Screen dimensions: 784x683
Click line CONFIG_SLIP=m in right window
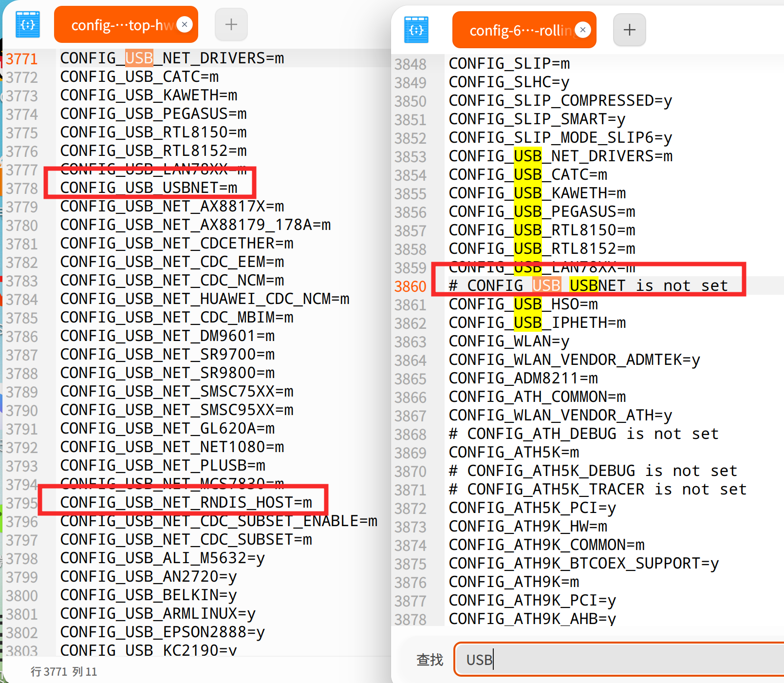point(509,63)
